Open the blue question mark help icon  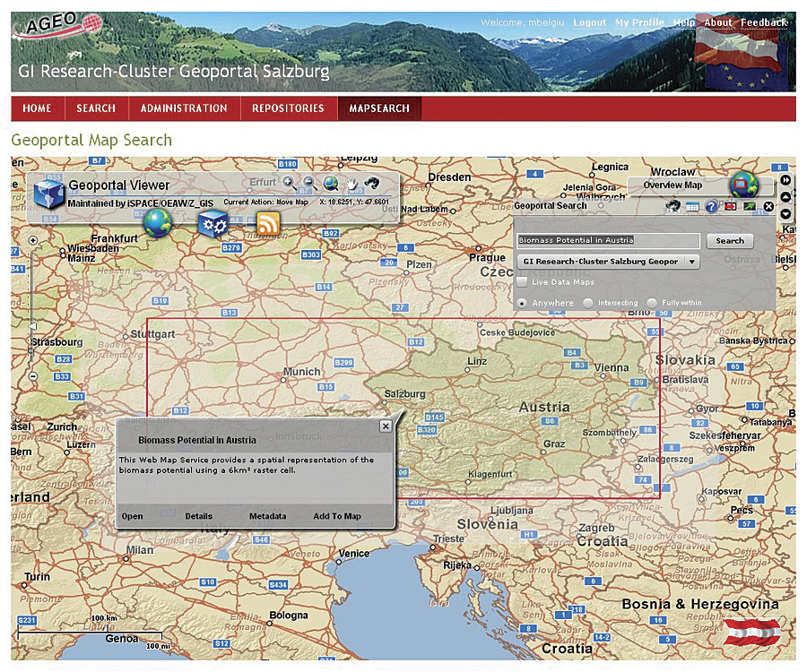[x=711, y=207]
